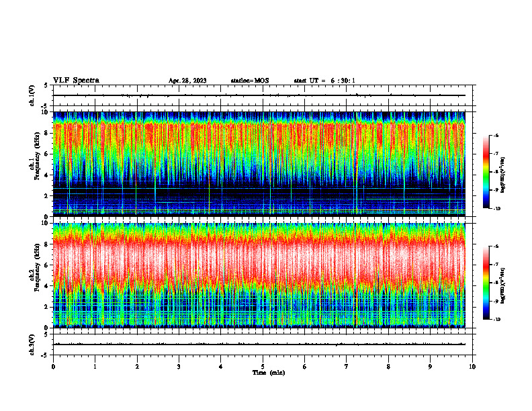Image resolution: width=532 pixels, height=411 pixels.
Task: Click the ch.1 frequency axis 4 tick label
Action: [47, 175]
